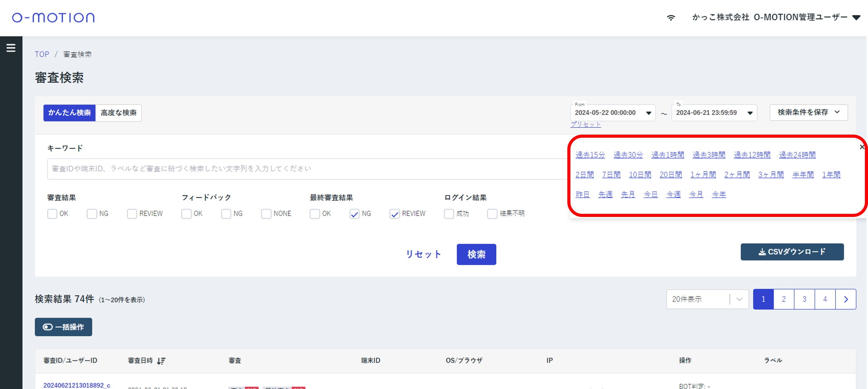
Task: Click the O-MOTION logo
Action: tap(53, 18)
